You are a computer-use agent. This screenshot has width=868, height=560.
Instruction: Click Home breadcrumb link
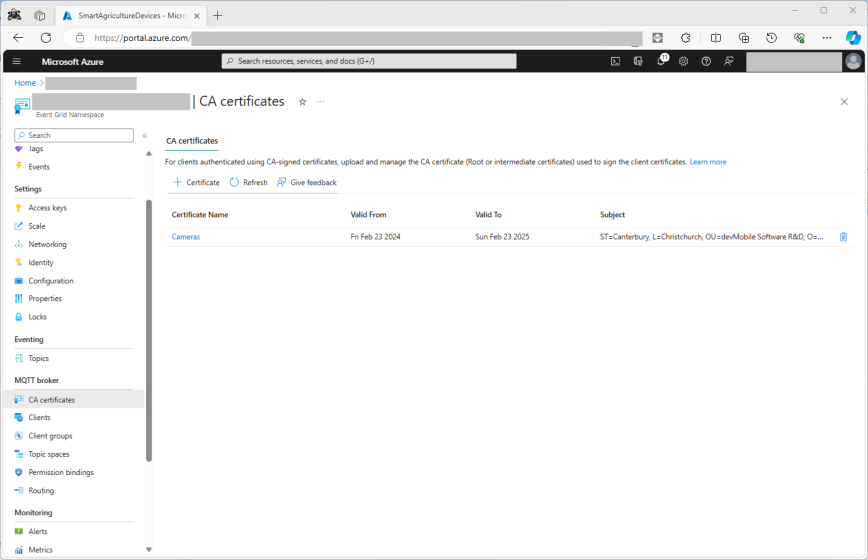pos(25,83)
